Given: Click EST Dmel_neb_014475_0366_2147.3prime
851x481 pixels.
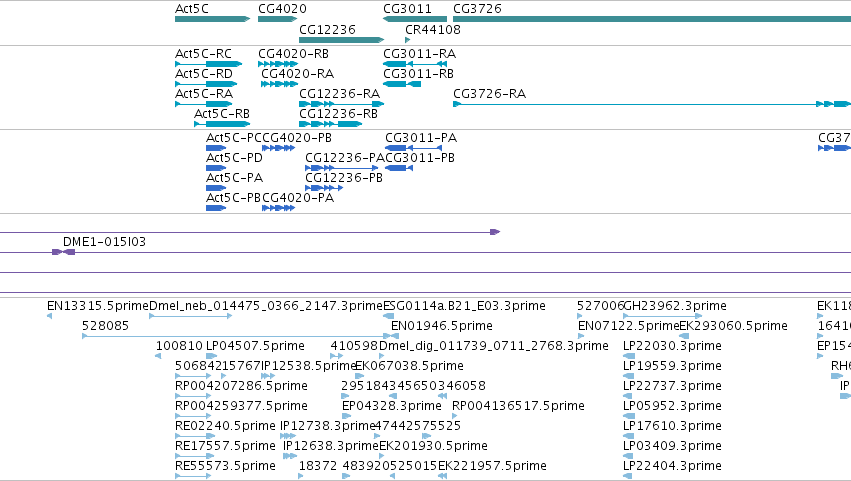Looking at the screenshot, I should 266,306.
